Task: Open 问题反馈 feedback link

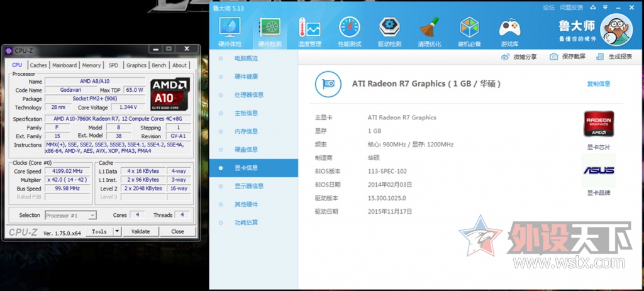Action: point(571,8)
